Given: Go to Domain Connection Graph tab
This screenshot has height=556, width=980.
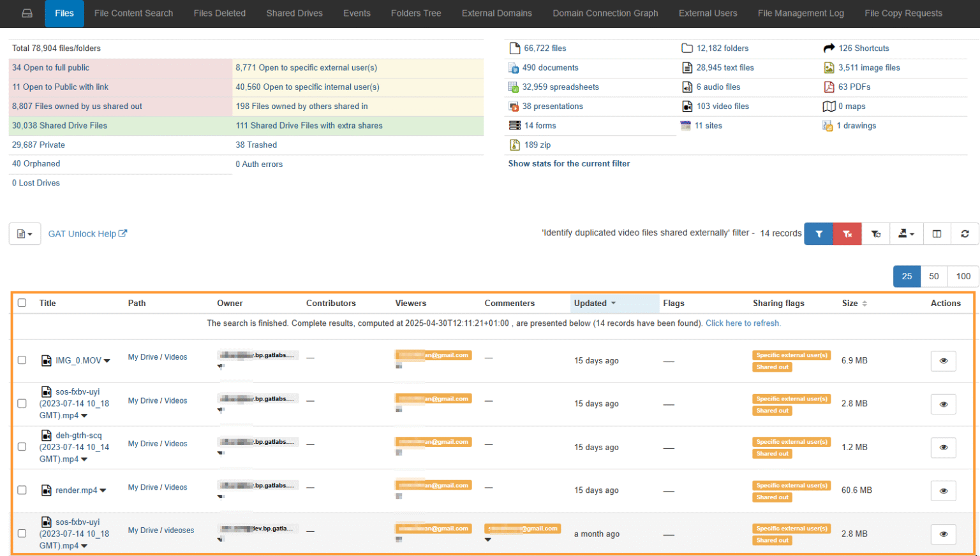Looking at the screenshot, I should click(605, 13).
